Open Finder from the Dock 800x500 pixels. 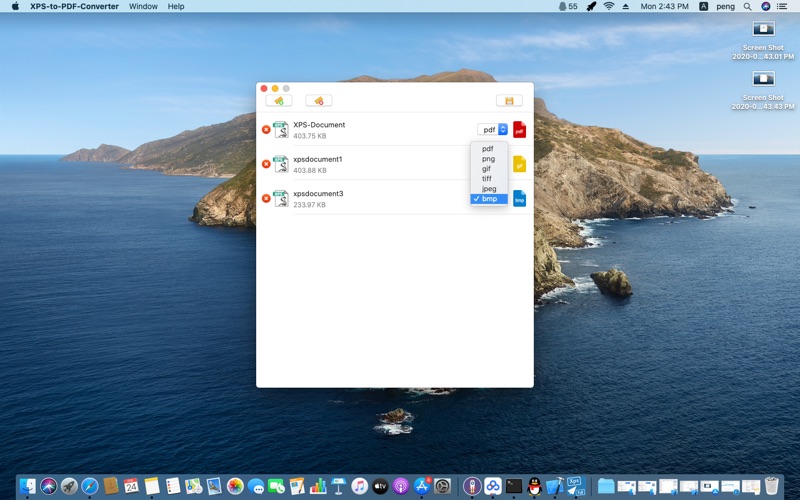[28, 486]
